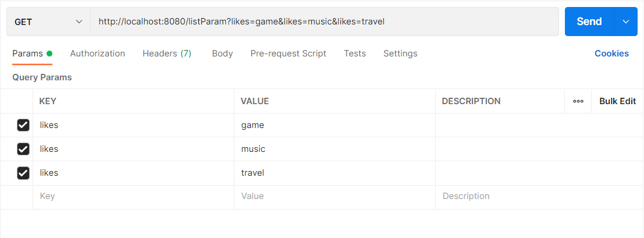Open the Pre-request Script tab
This screenshot has height=238, width=644.
click(x=289, y=54)
